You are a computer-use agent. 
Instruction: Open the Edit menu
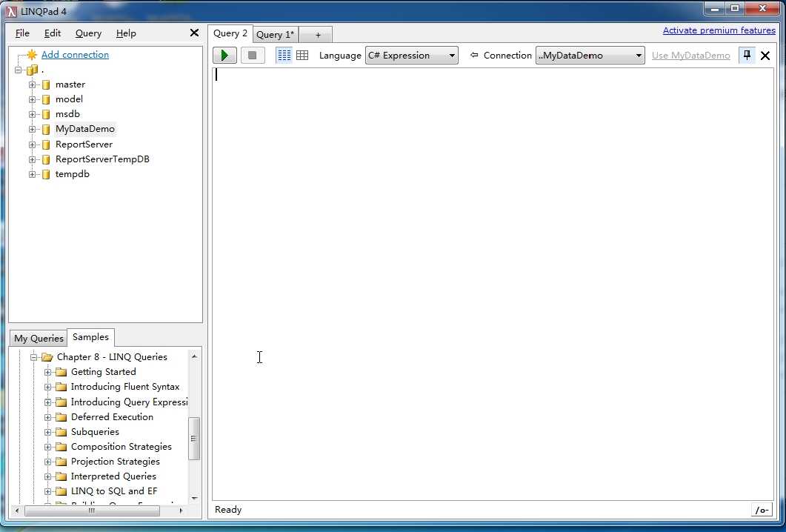tap(52, 33)
